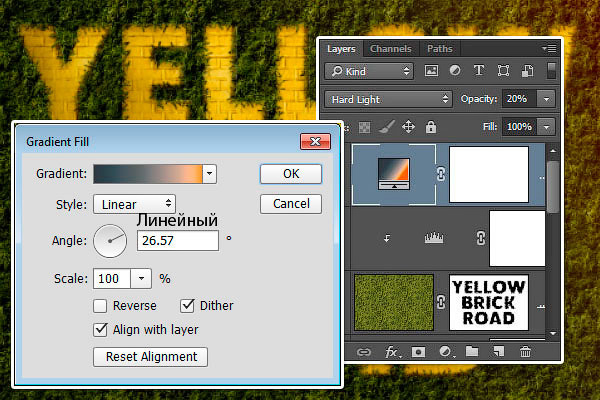Select gradient fill layer white mask
Screen dimensions: 600x400
(x=489, y=175)
